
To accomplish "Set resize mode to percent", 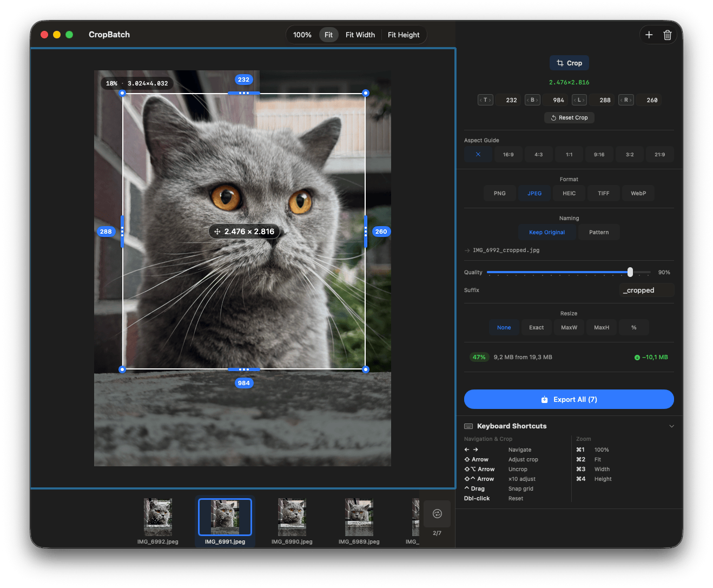I will [634, 327].
